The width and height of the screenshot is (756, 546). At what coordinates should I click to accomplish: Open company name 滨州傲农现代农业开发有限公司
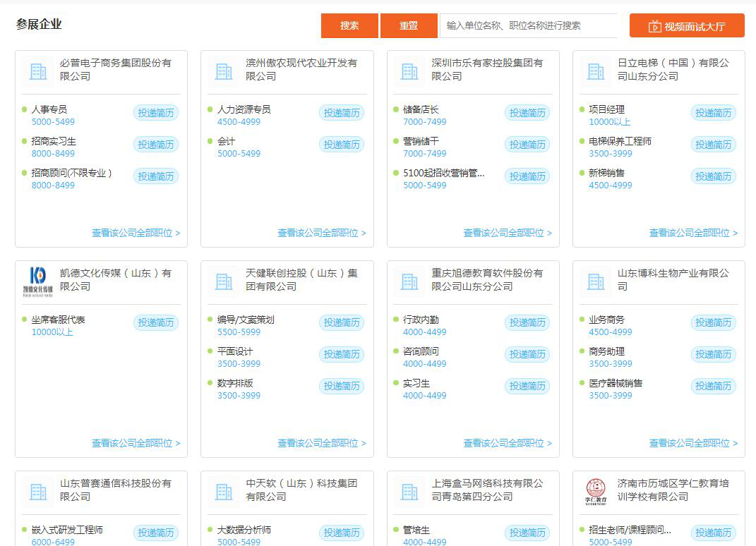point(301,69)
